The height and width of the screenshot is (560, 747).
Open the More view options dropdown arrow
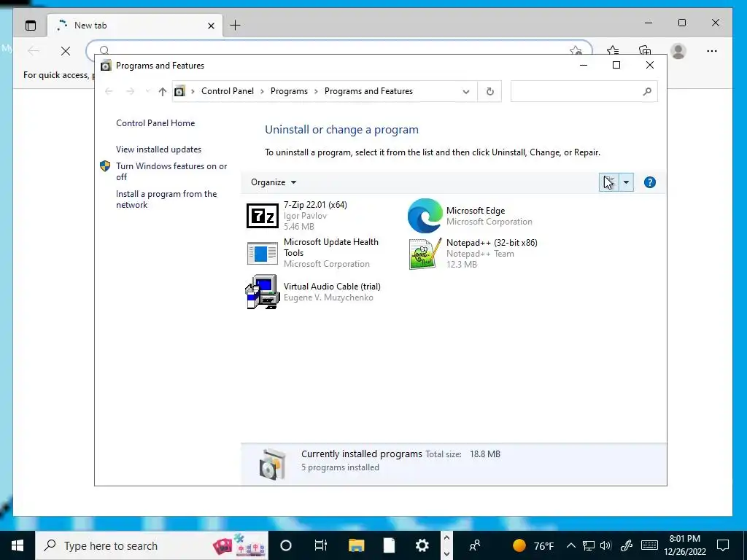pyautogui.click(x=626, y=182)
